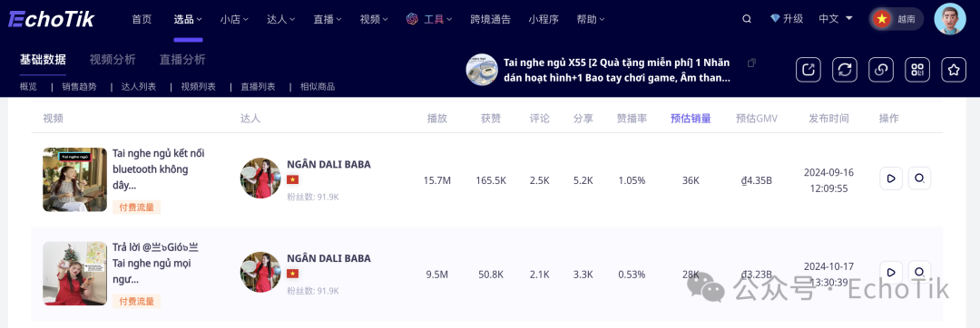Image resolution: width=980 pixels, height=328 pixels.
Task: Switch to the 直播分析 tab
Action: 182,60
